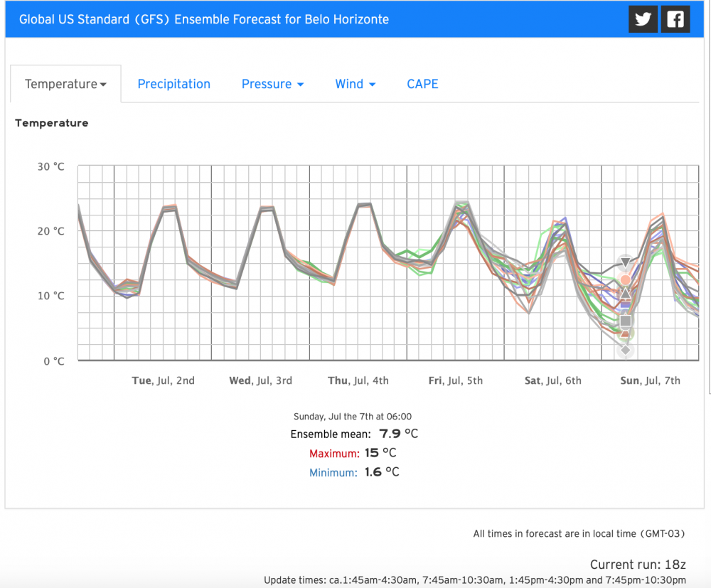The width and height of the screenshot is (711, 588).
Task: Click the gray diamond marker at chart bottom
Action: coord(626,350)
